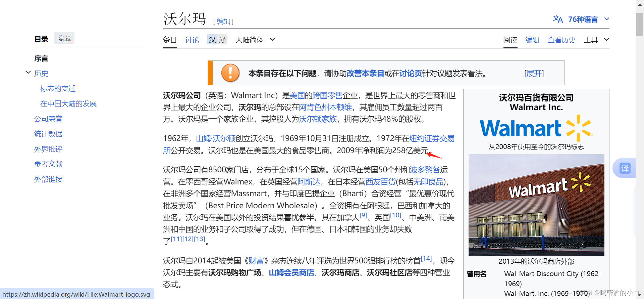Viewport: 644px width, 299px height.
Task: Click citation [9] after 加拿大
Action: tap(363, 215)
